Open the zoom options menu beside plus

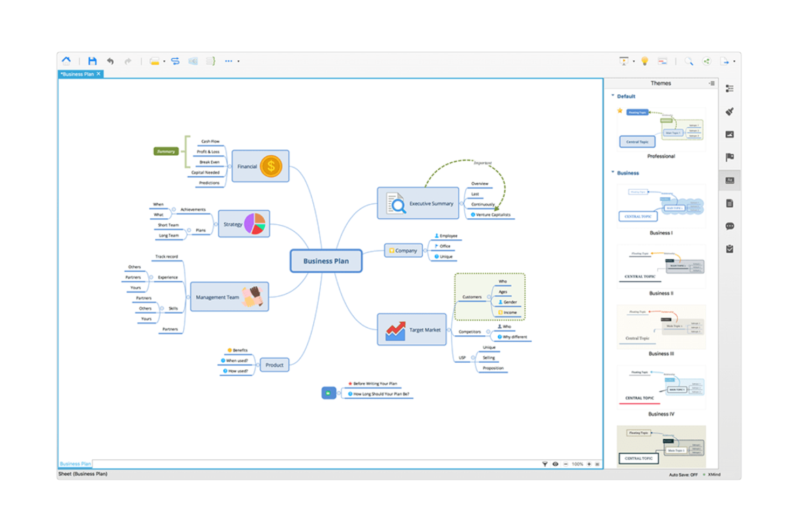click(597, 464)
